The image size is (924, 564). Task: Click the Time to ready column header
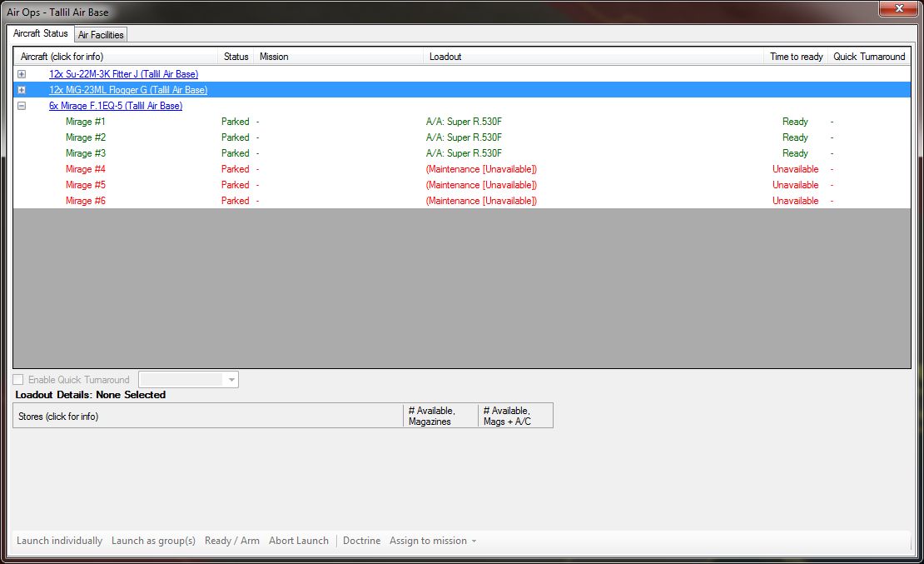tap(796, 57)
